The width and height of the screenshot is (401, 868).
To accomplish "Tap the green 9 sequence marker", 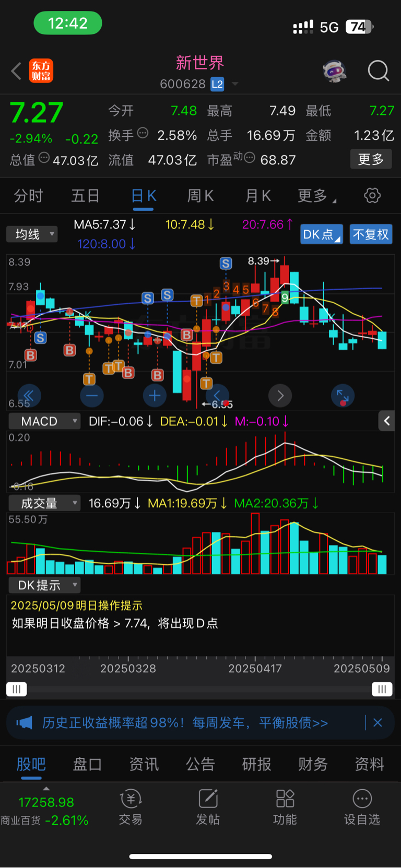I will click(285, 298).
